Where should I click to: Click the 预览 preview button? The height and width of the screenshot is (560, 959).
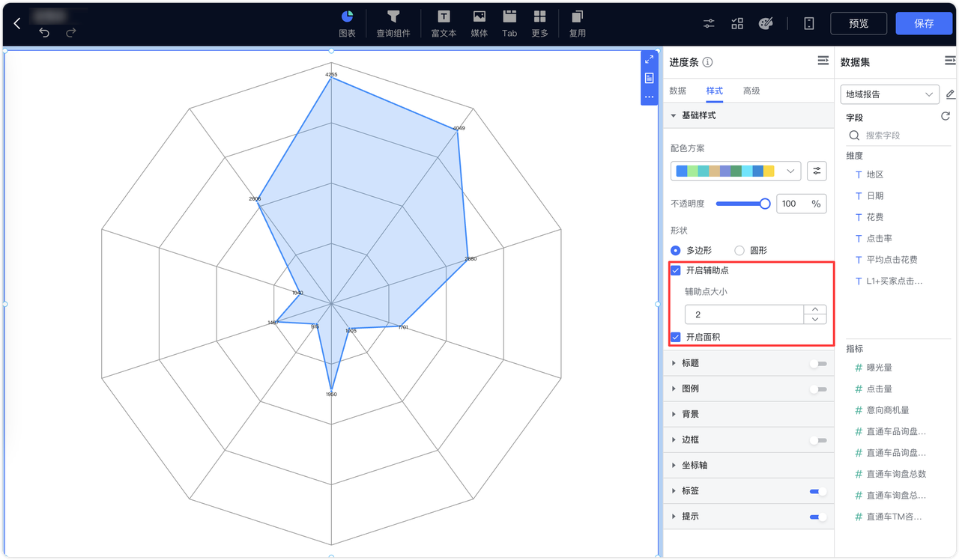coord(859,23)
